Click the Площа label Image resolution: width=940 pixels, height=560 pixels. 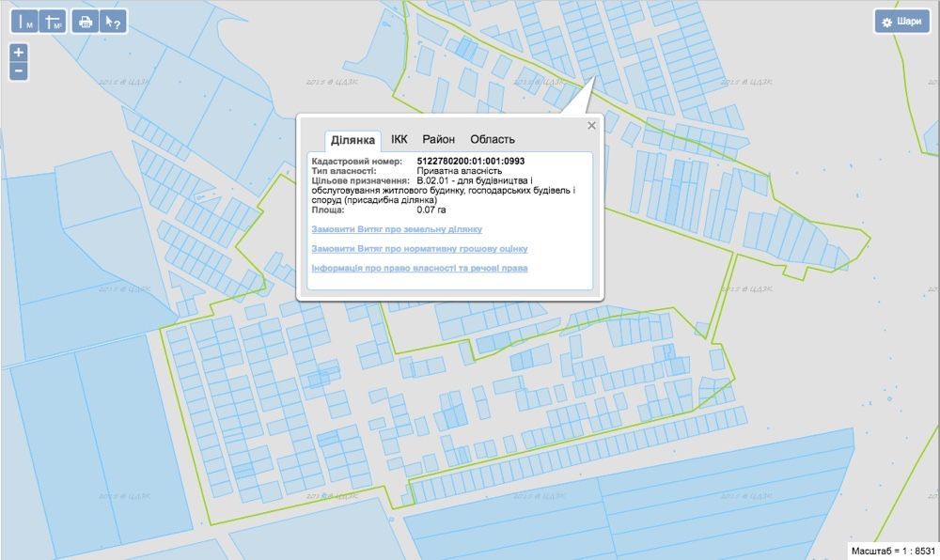tap(328, 210)
